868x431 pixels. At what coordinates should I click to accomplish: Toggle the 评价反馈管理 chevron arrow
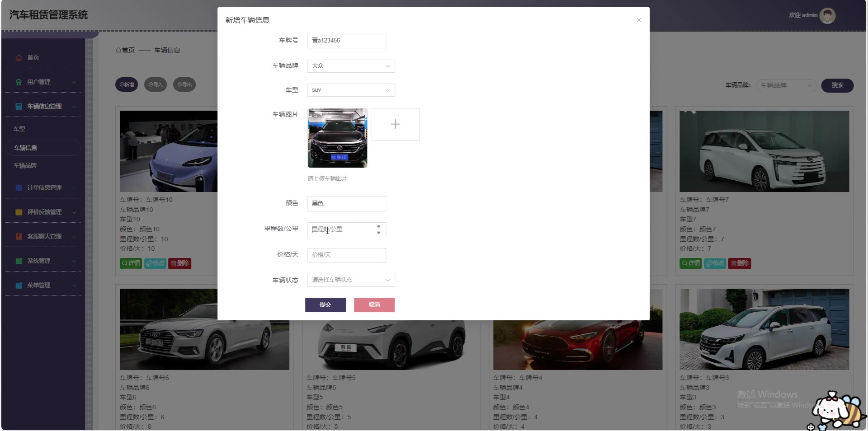[74, 212]
